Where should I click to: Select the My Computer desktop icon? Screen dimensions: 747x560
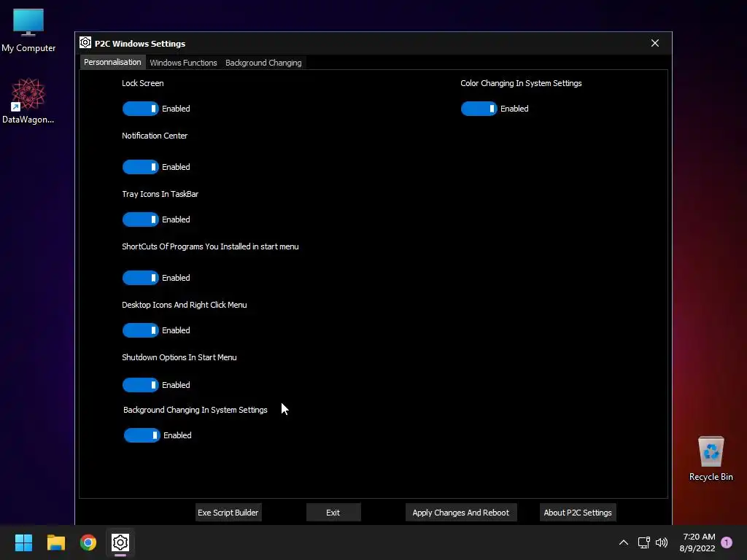(x=28, y=31)
